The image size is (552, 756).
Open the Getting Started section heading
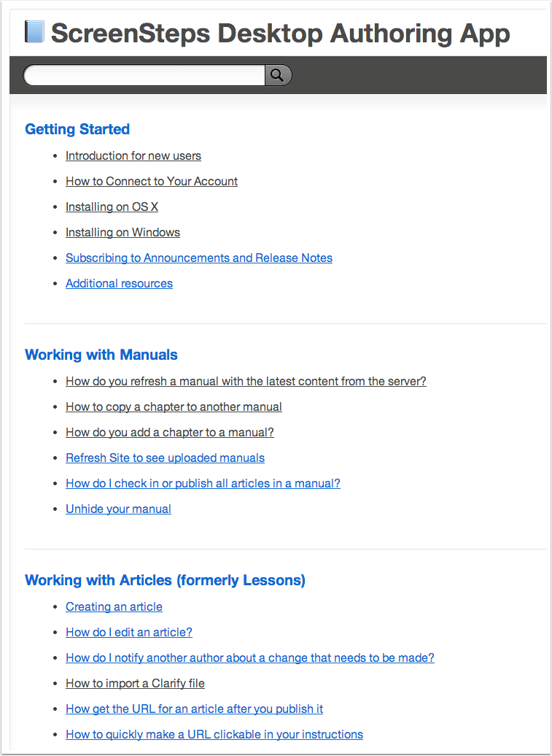pos(77,129)
